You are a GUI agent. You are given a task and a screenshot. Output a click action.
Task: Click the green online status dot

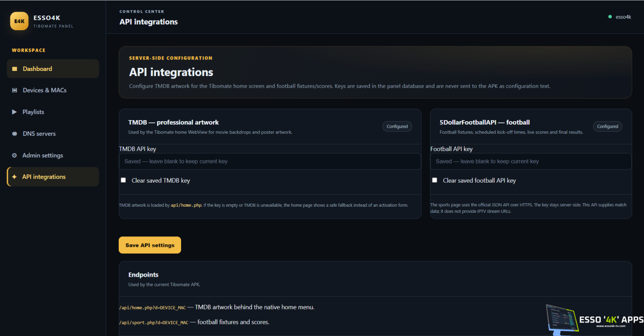point(610,17)
